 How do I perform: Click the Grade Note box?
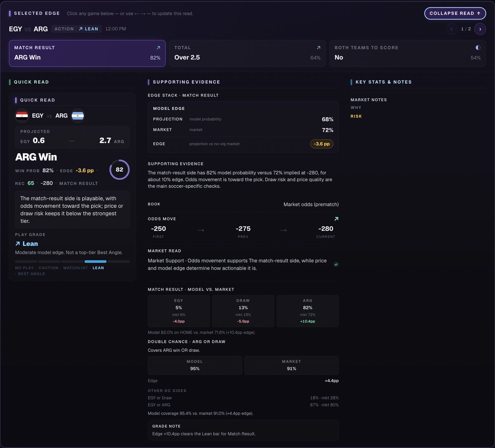point(243,430)
